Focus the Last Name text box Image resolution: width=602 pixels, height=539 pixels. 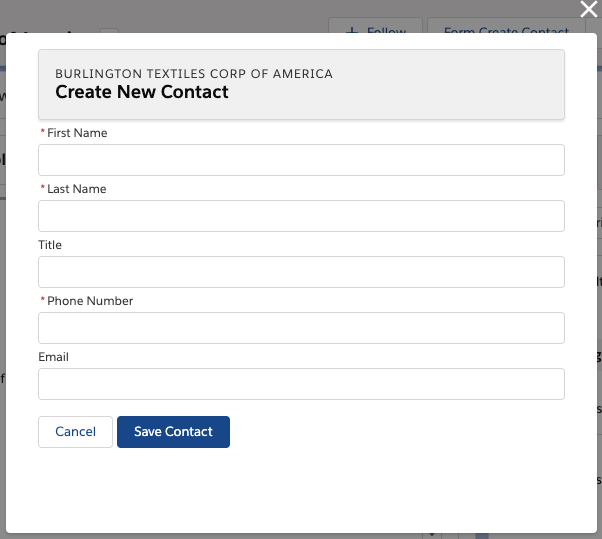coord(301,216)
